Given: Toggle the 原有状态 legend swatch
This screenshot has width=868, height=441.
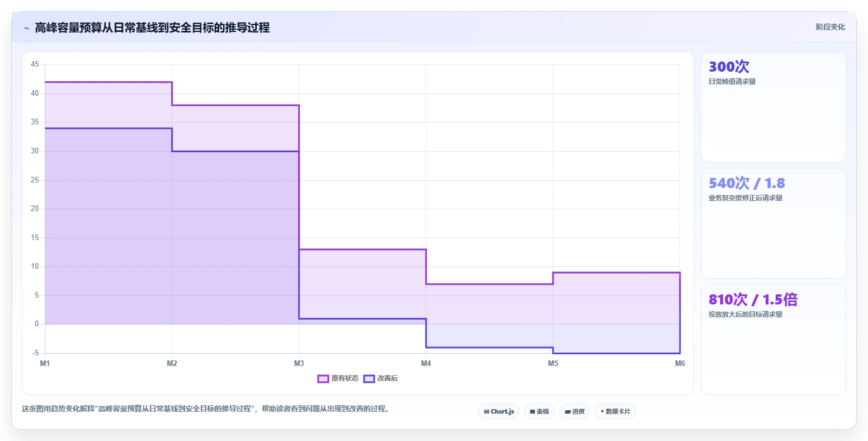Looking at the screenshot, I should point(323,379).
